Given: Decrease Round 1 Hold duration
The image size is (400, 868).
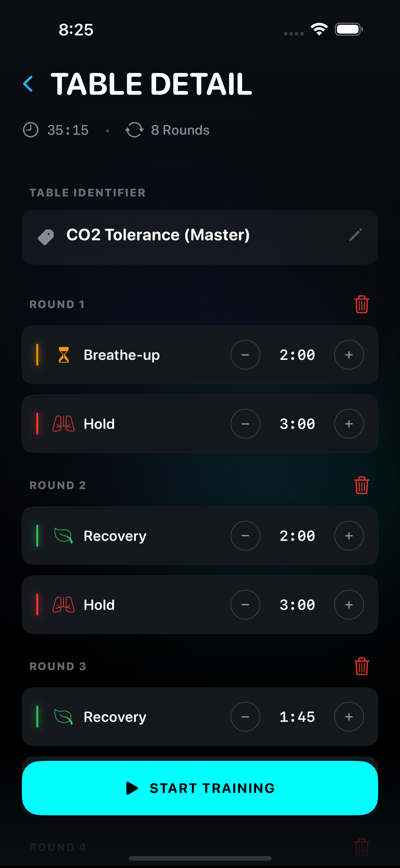Looking at the screenshot, I should tap(245, 424).
